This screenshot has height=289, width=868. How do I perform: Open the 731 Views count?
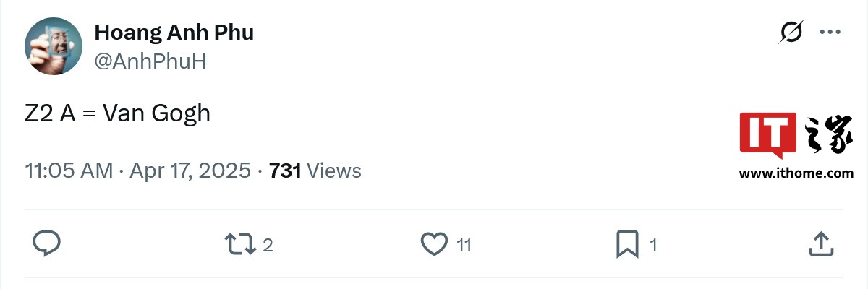pyautogui.click(x=315, y=171)
